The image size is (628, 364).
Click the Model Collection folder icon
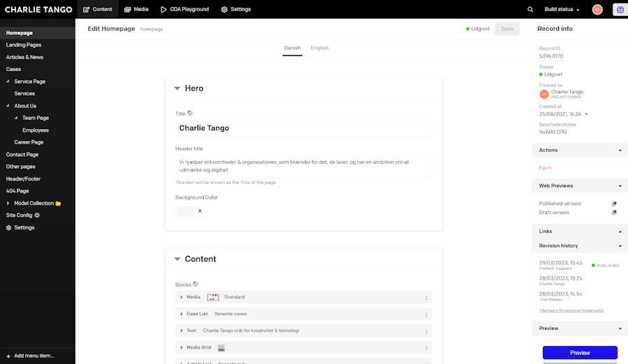[59, 204]
